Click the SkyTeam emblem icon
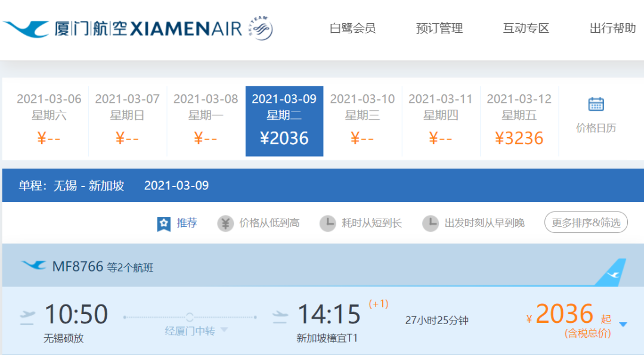Screen dimensions: 644x355 point(261,28)
